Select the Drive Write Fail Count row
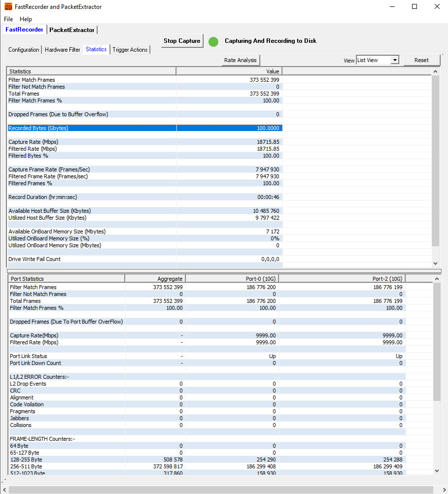448x494 pixels. (145, 259)
